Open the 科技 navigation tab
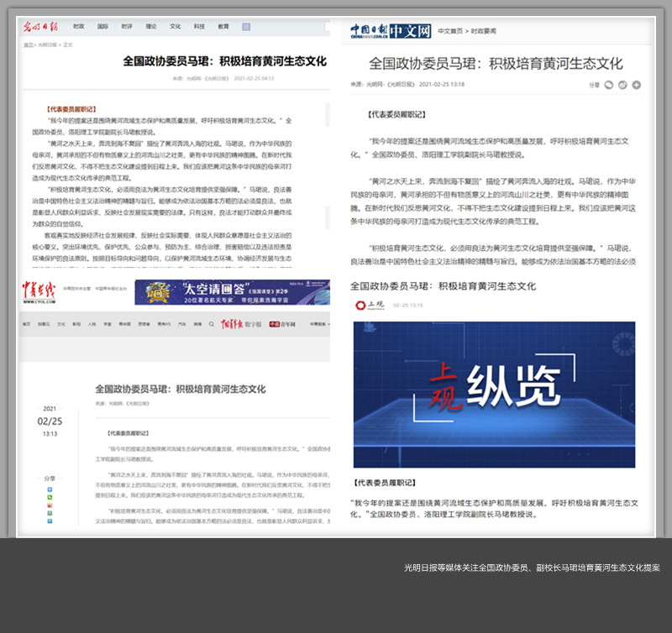The height and width of the screenshot is (633, 672). pyautogui.click(x=199, y=27)
